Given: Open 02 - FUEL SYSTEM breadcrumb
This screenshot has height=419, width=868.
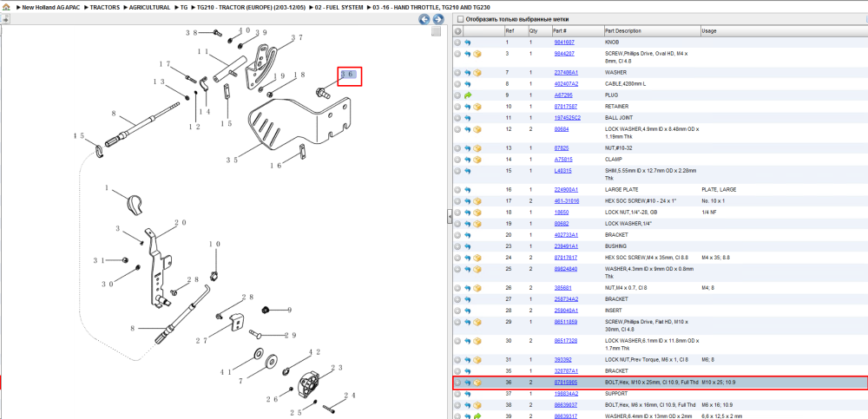Looking at the screenshot, I should pos(337,8).
